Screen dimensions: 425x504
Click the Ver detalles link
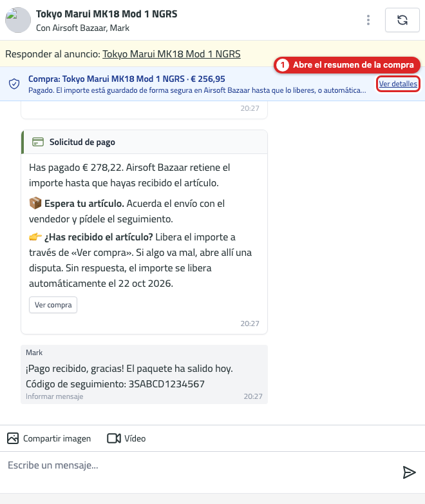pyautogui.click(x=398, y=84)
